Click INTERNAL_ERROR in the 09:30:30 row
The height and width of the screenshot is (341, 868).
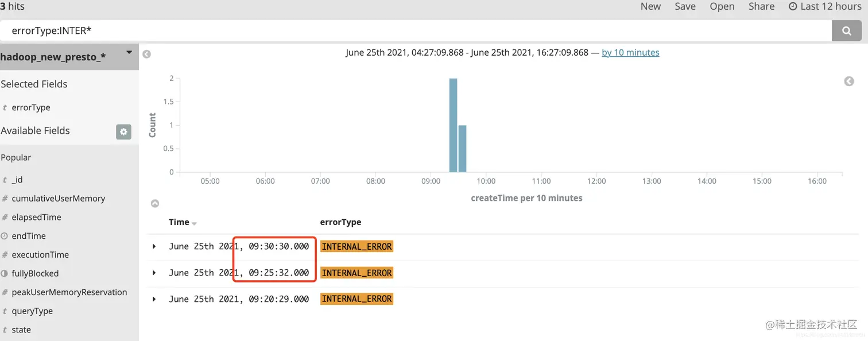tap(356, 246)
